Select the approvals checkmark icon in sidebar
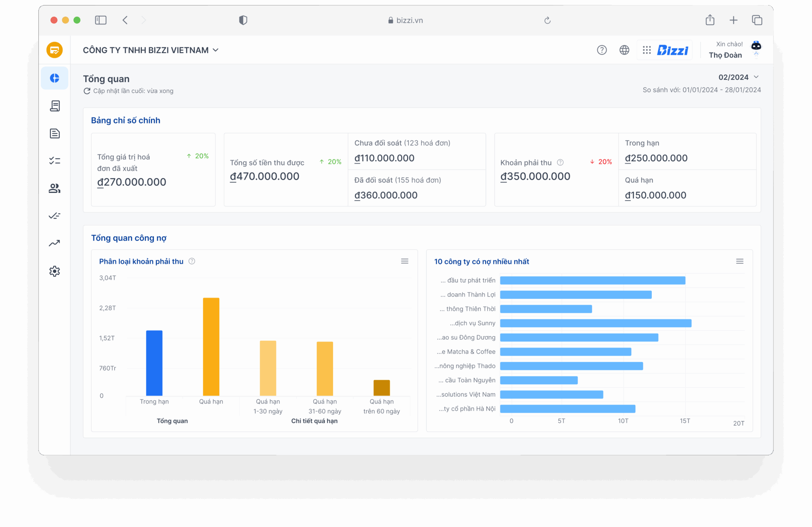The image size is (812, 527). click(x=55, y=216)
